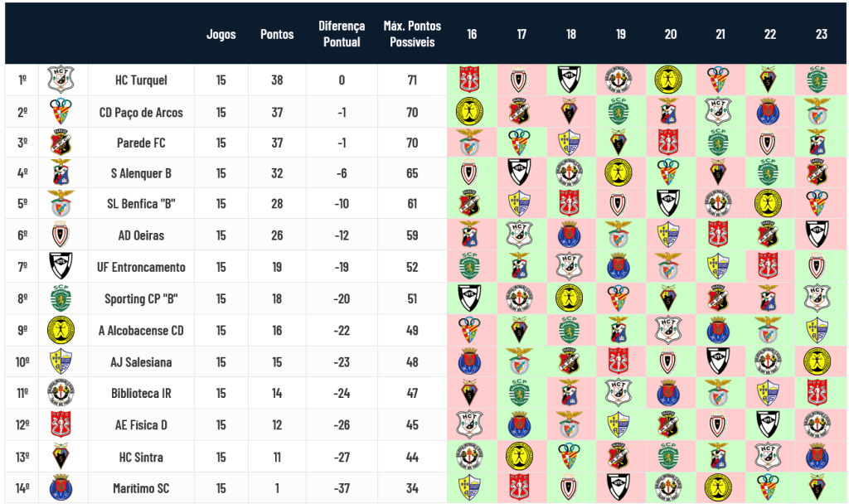Select round 23 column header

click(822, 34)
